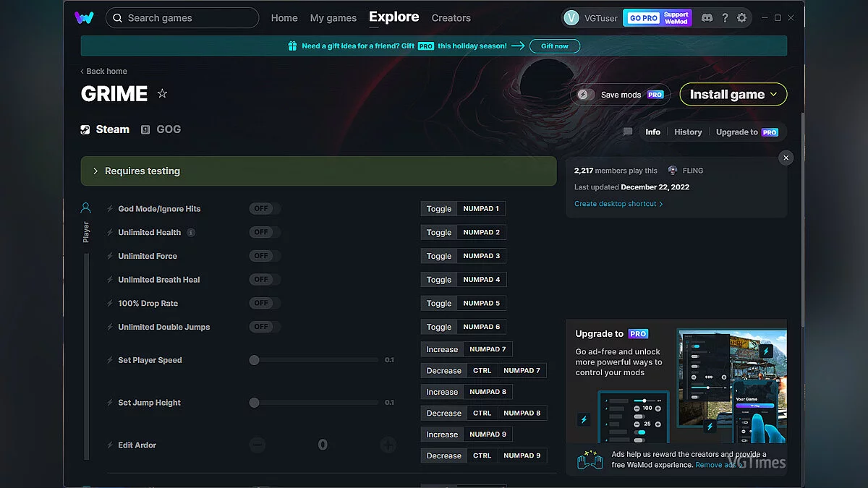Open the Unlimited Health info icon
The image size is (868, 488).
point(191,233)
